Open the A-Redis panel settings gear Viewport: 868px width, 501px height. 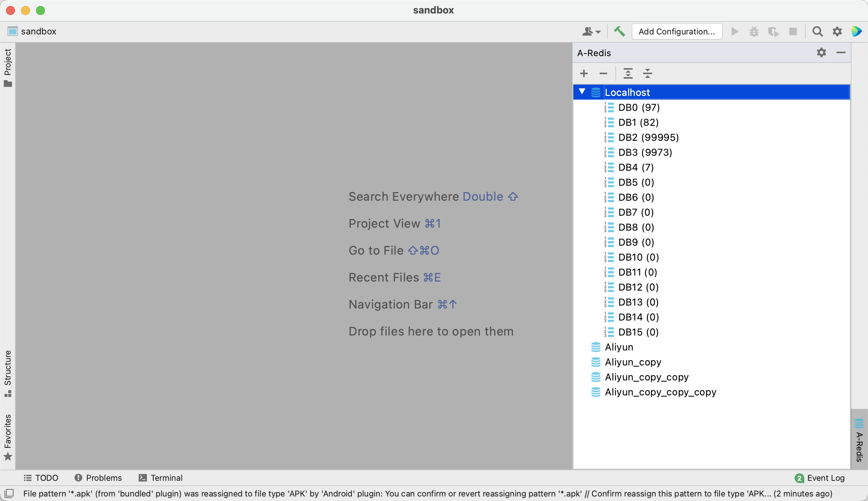821,53
